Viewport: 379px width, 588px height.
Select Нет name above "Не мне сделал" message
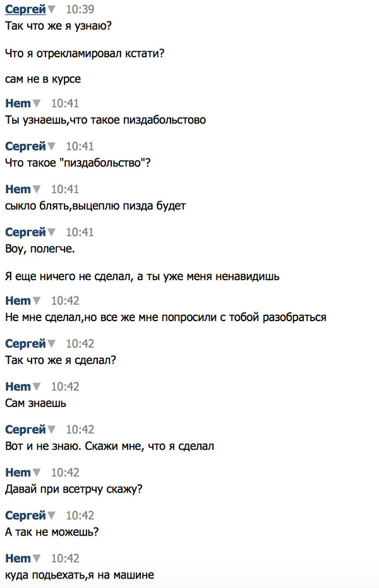point(18,301)
